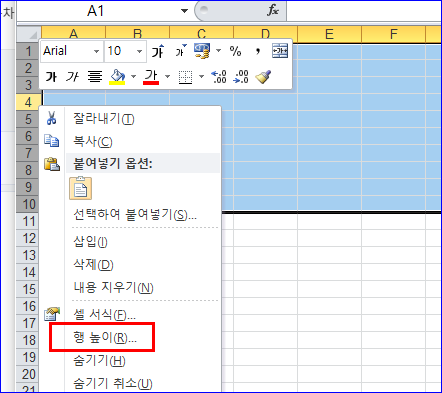The height and width of the screenshot is (393, 442).
Task: Select column F header
Action: [394, 34]
